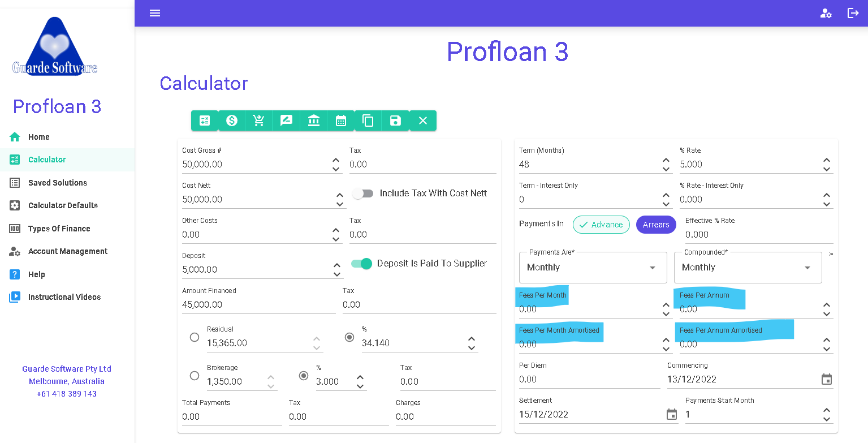Screen dimensions: 868x443
Task: Click the bank building toolbar icon
Action: point(313,121)
